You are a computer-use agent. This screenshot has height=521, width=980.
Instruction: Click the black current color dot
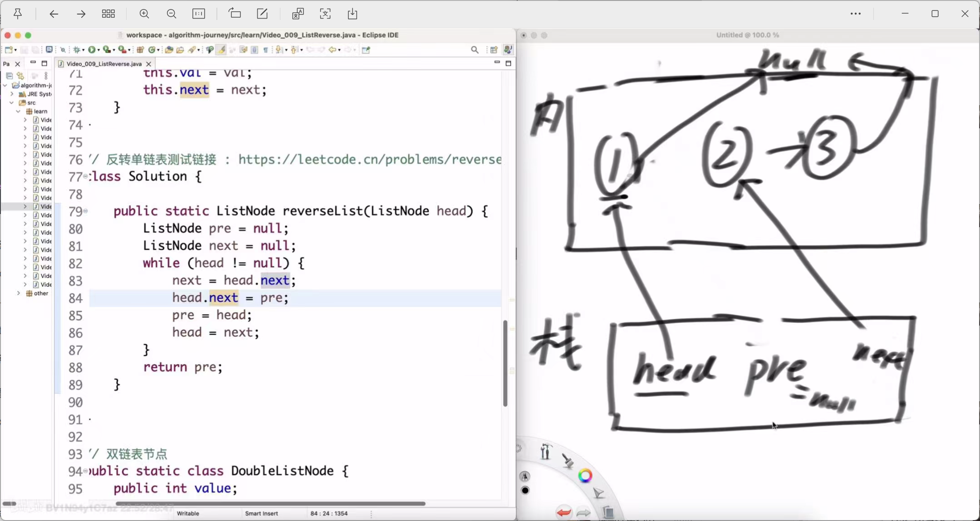tap(525, 490)
